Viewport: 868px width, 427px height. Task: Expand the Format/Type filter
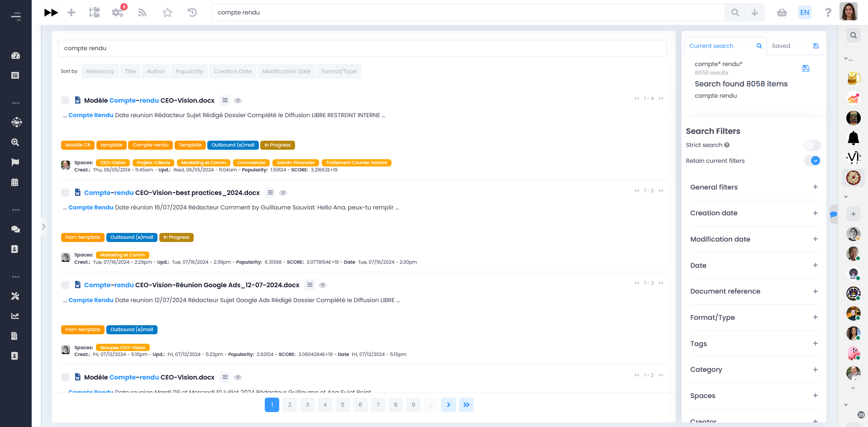click(816, 318)
